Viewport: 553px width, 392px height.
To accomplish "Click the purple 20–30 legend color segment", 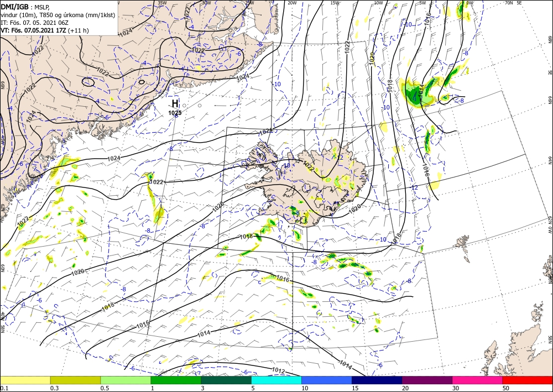I will coord(427,380).
